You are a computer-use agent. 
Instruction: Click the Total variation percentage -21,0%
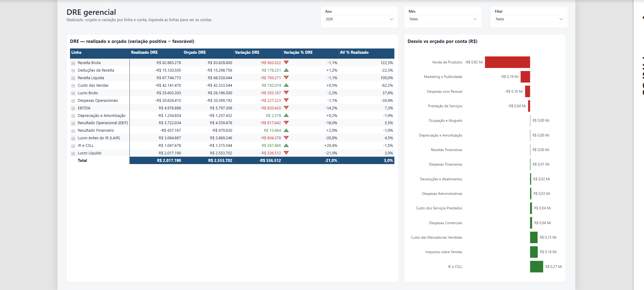[331, 160]
